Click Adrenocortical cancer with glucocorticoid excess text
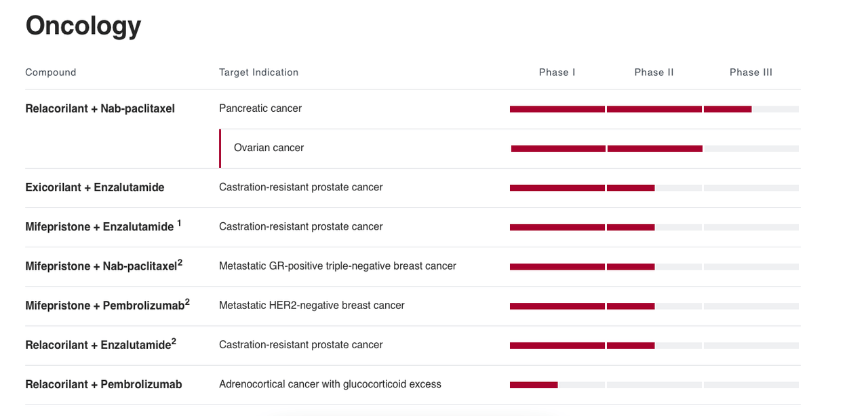The height and width of the screenshot is (416, 868). (330, 384)
